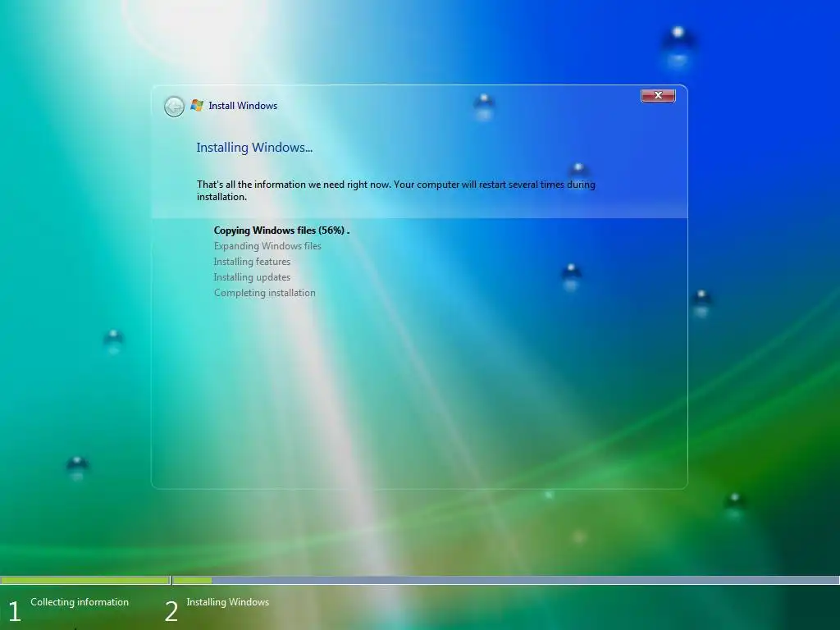
Task: Click the stage 2 installation progress bar
Action: tap(506, 580)
